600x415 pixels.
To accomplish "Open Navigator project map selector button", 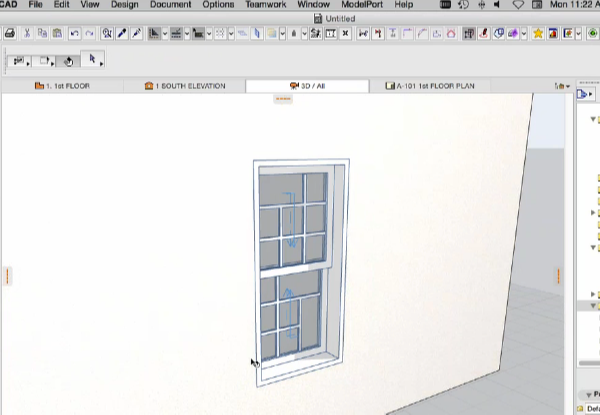I will [584, 94].
